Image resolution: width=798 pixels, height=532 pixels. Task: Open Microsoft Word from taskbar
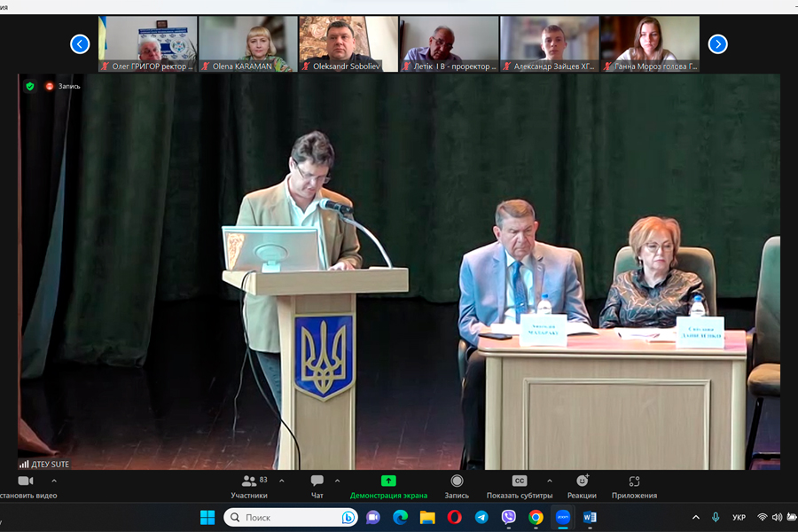[590, 518]
